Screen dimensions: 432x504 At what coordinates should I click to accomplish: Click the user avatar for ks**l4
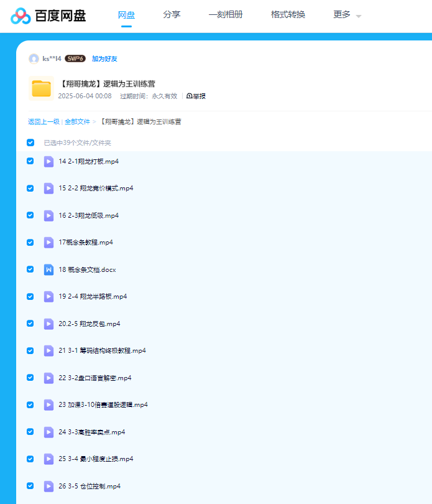click(x=34, y=58)
